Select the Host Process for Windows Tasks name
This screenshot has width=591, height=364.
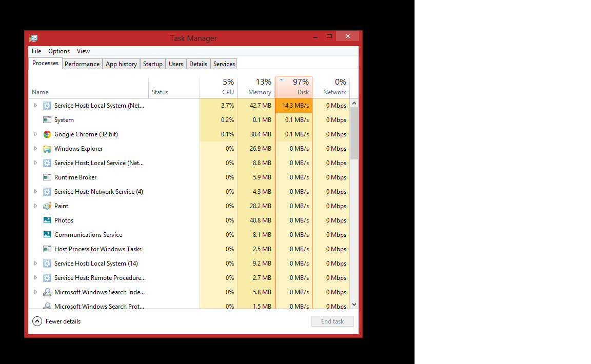click(x=98, y=249)
